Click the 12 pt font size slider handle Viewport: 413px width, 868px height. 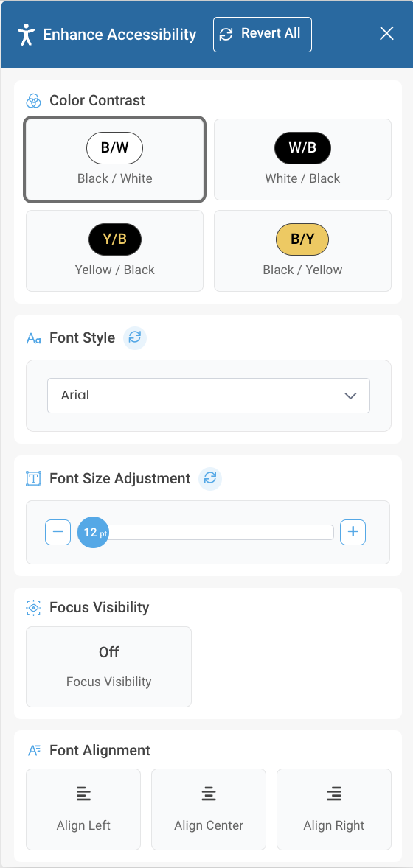point(93,532)
